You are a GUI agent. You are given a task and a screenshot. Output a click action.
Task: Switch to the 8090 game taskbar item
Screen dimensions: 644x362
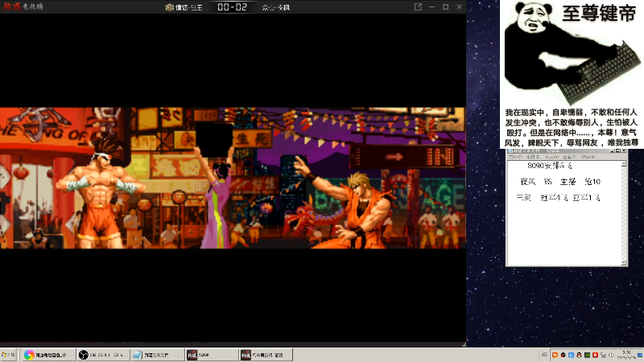click(212, 355)
